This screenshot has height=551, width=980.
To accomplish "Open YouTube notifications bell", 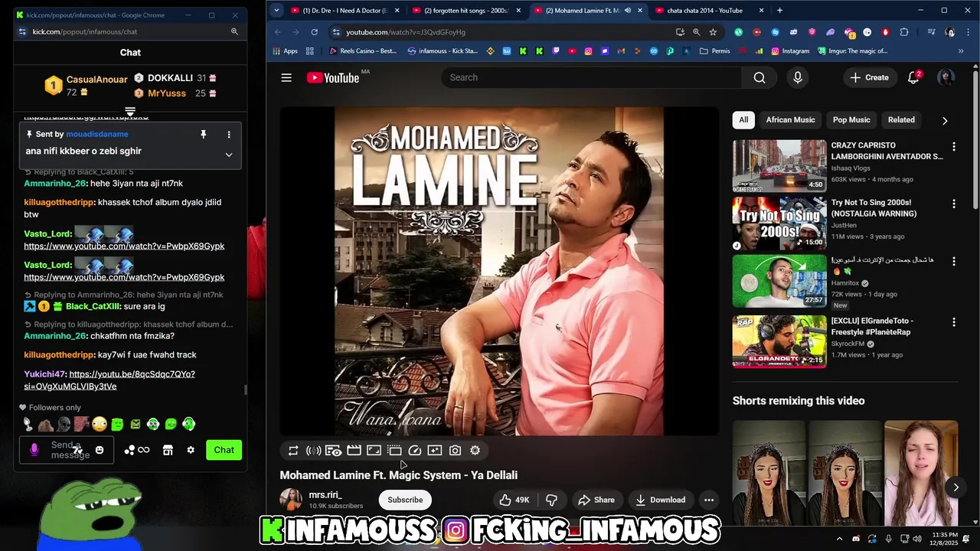I will click(x=913, y=77).
